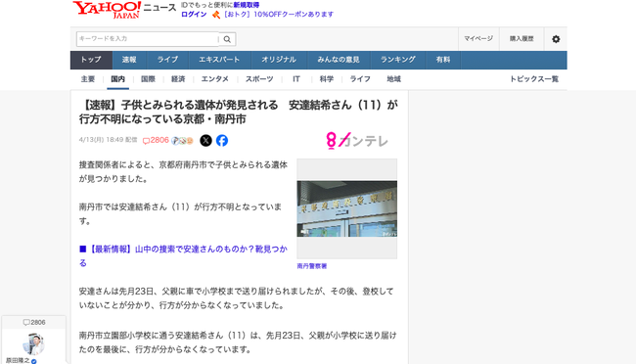Open the 有料 tab
636x364 pixels.
(443, 60)
